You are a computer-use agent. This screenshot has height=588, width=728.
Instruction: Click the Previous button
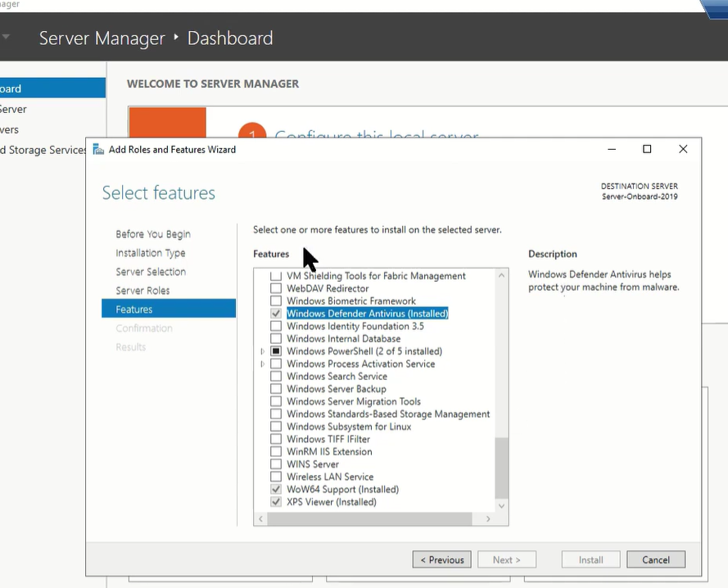[441, 559]
